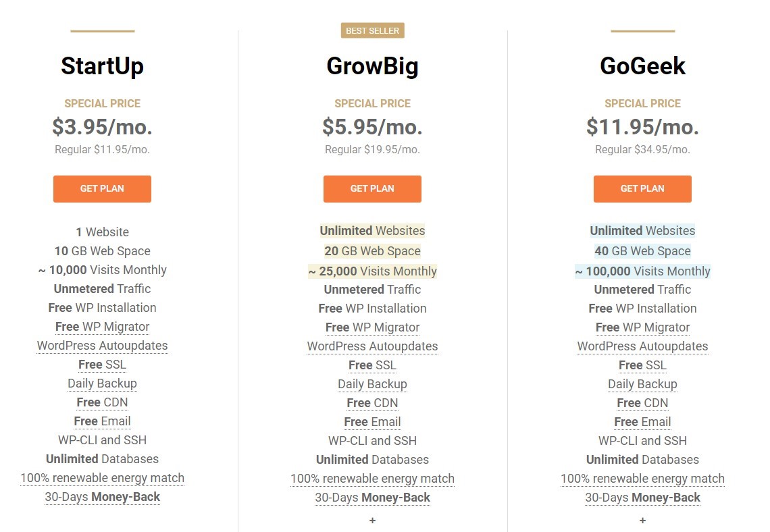Select the StartUp plan heading

pos(102,66)
